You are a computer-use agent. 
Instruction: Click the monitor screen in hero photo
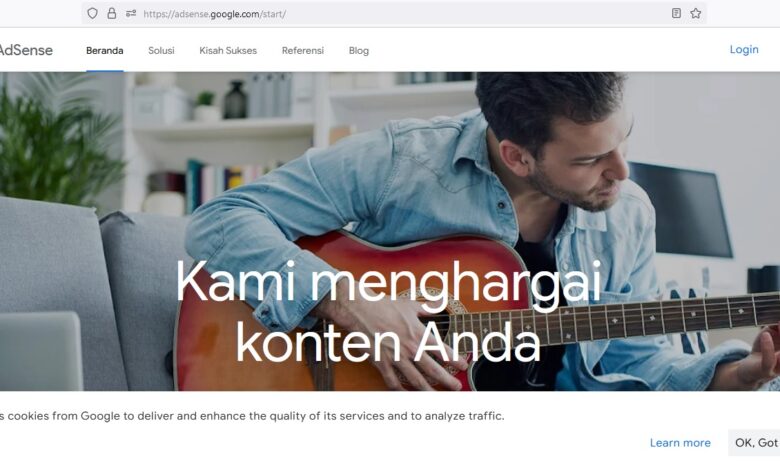coord(682,209)
